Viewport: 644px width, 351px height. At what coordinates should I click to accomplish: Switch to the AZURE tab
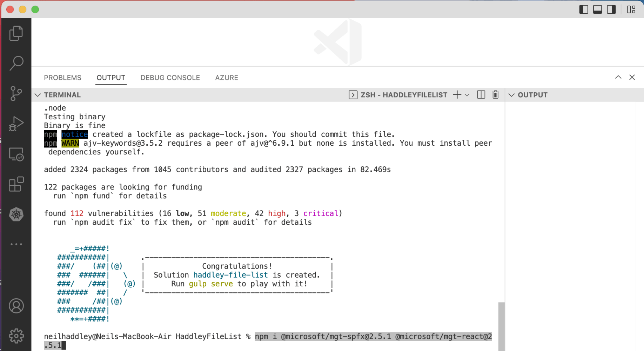(227, 78)
